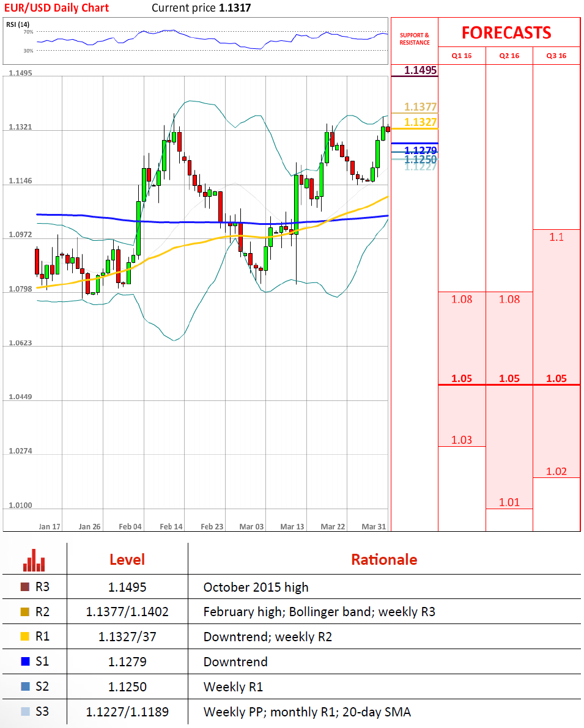Click the EUR/USD Daily Chart title
Screen dimensions: 584x728
coord(56,8)
